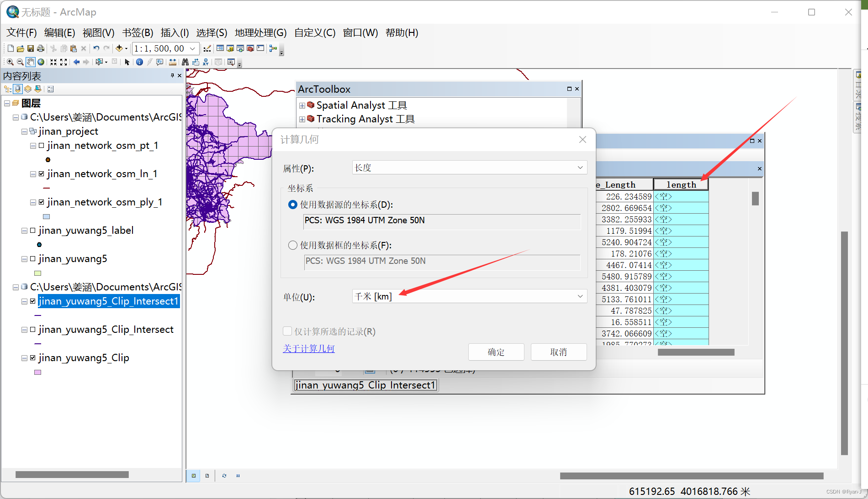Open the 帮助(H) menu
Viewport: 868px width, 499px height.
[402, 33]
